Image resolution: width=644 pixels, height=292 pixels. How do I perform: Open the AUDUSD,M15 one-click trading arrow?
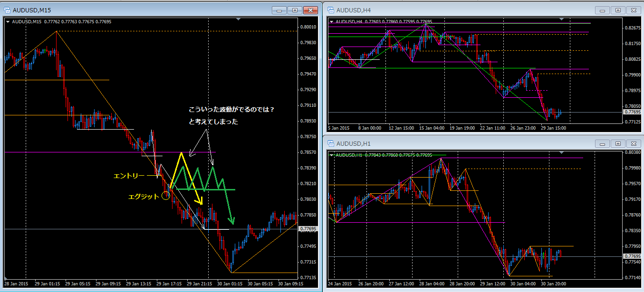point(8,21)
